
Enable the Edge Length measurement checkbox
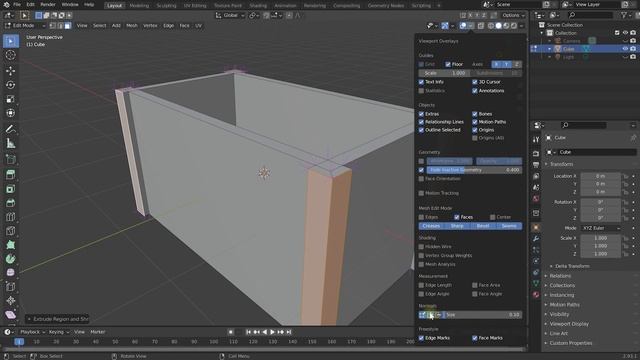(x=421, y=285)
